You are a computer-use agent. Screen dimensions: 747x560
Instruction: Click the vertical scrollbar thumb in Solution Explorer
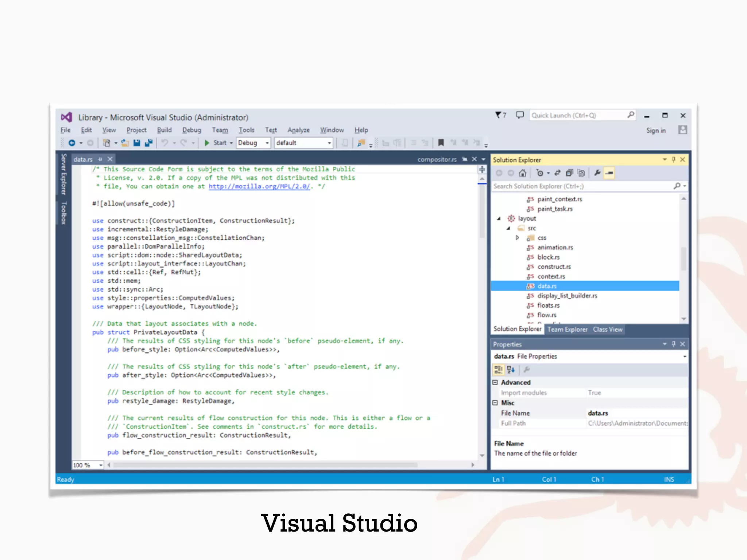coord(684,258)
